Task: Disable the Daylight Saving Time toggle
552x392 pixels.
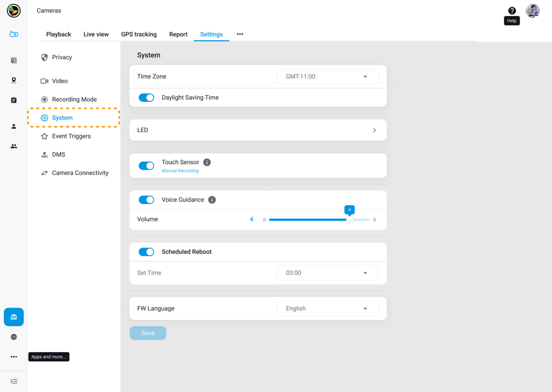Action: pyautogui.click(x=147, y=97)
